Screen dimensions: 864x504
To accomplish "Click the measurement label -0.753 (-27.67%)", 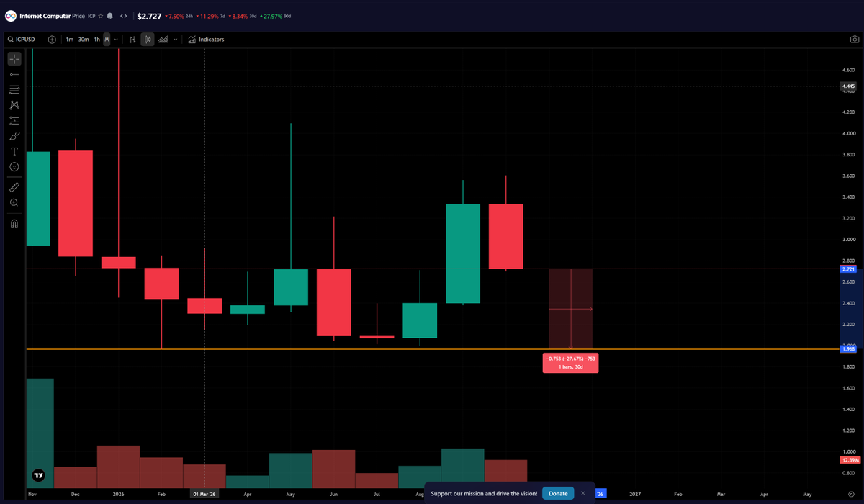I will (x=570, y=363).
